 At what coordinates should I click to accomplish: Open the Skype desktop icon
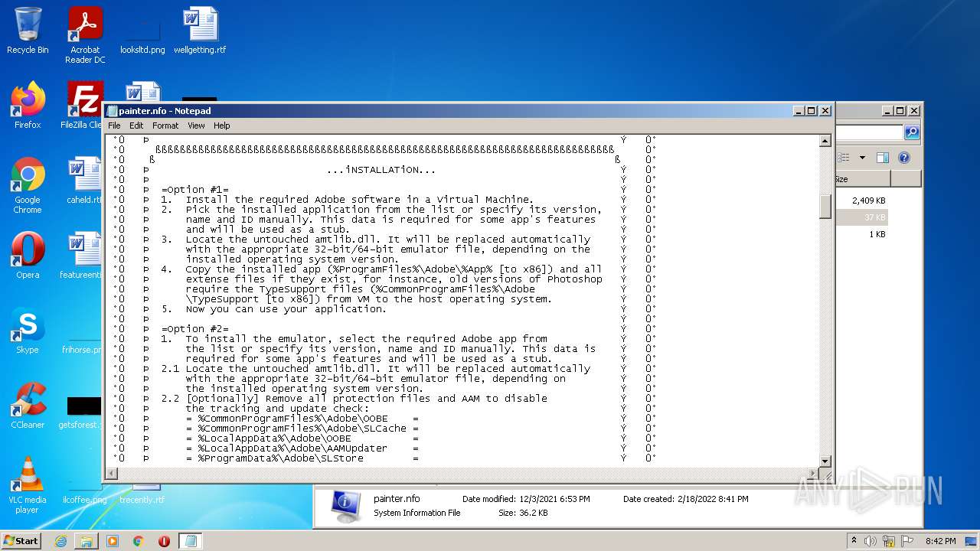coord(28,331)
